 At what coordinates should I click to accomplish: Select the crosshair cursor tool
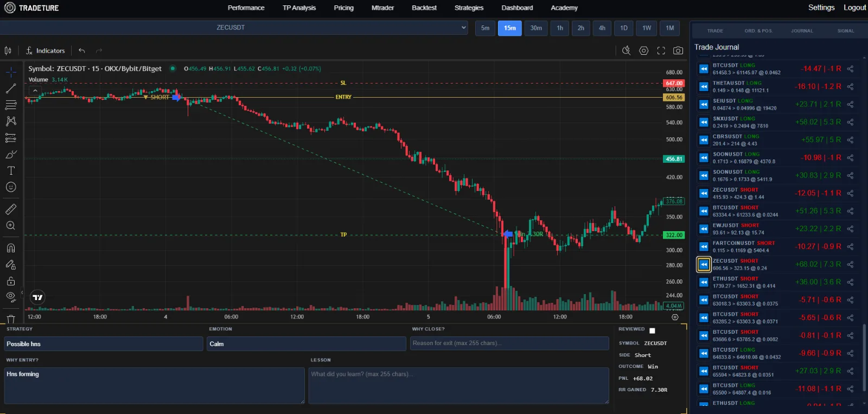pyautogui.click(x=11, y=72)
